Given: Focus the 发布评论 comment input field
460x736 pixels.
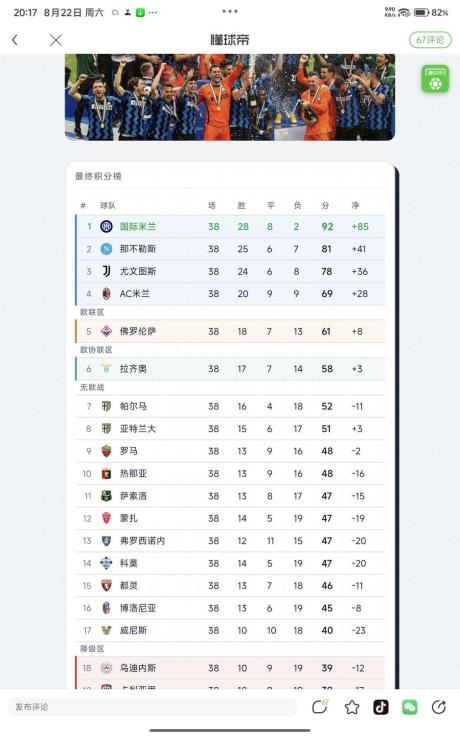Looking at the screenshot, I should pyautogui.click(x=153, y=707).
